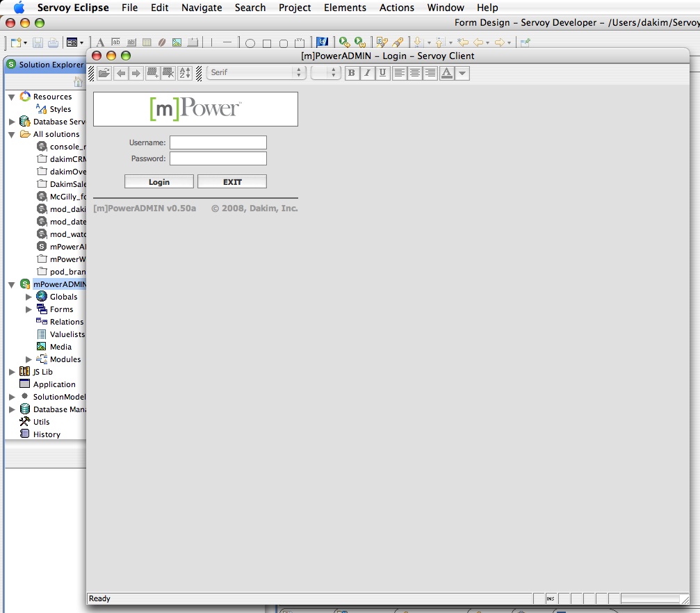Expand the Modules node
Viewport: 700px width, 613px height.
coord(29,359)
